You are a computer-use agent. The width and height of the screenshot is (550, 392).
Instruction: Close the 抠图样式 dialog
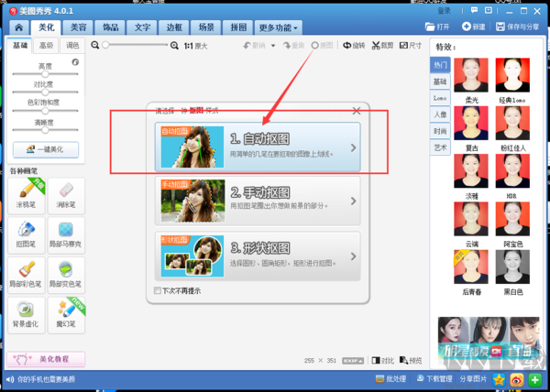coord(357,111)
